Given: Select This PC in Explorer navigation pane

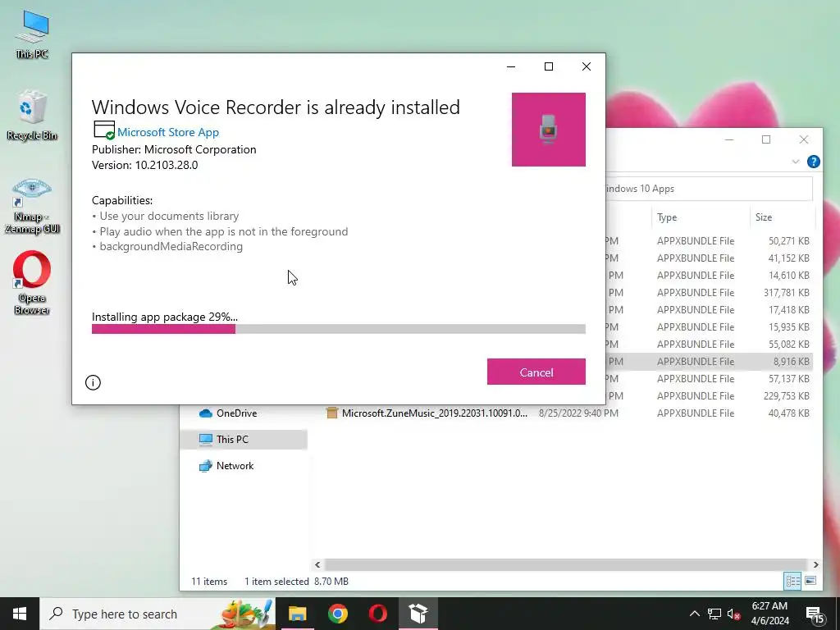Looking at the screenshot, I should click(244, 440).
